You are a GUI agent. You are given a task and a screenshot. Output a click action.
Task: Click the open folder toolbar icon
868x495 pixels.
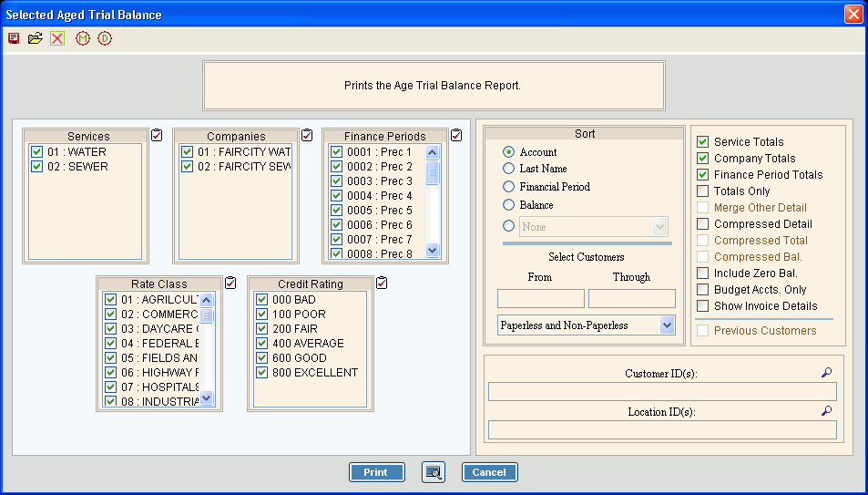pyautogui.click(x=36, y=38)
